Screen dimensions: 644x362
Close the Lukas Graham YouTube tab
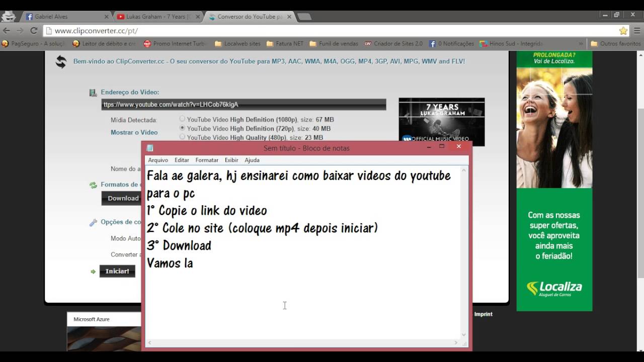(x=198, y=17)
